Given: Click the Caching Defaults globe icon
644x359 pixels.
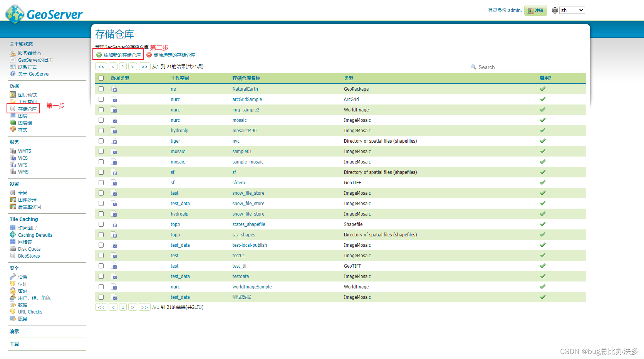Looking at the screenshot, I should click(13, 235).
